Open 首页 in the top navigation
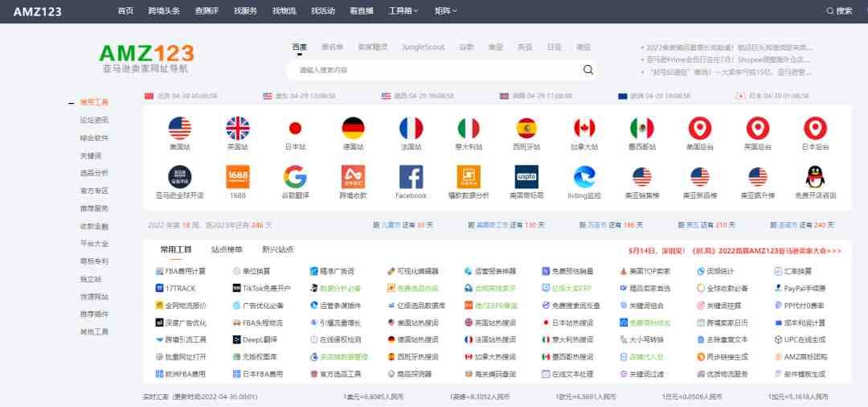 [125, 10]
